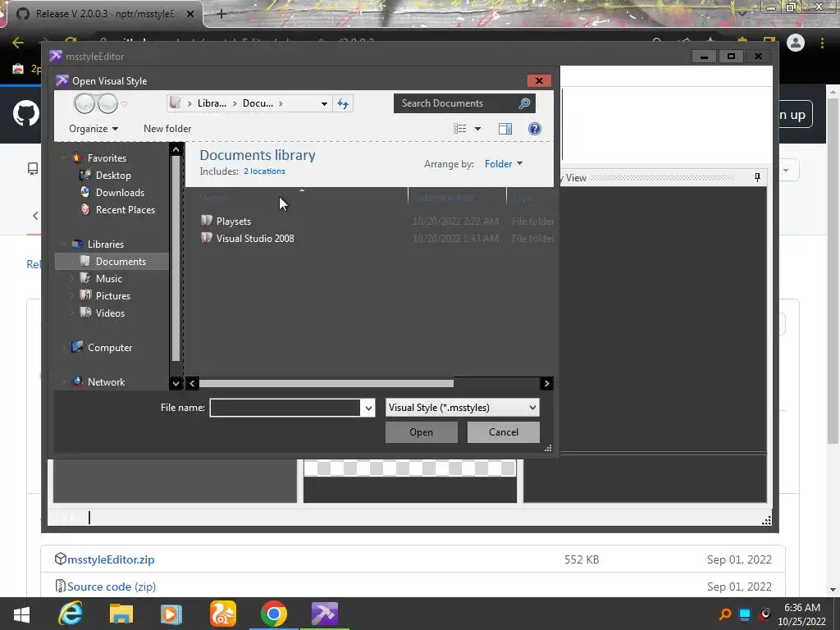Switch to msstyleEditor in the taskbar
Screen dimensions: 840x630
click(x=325, y=614)
